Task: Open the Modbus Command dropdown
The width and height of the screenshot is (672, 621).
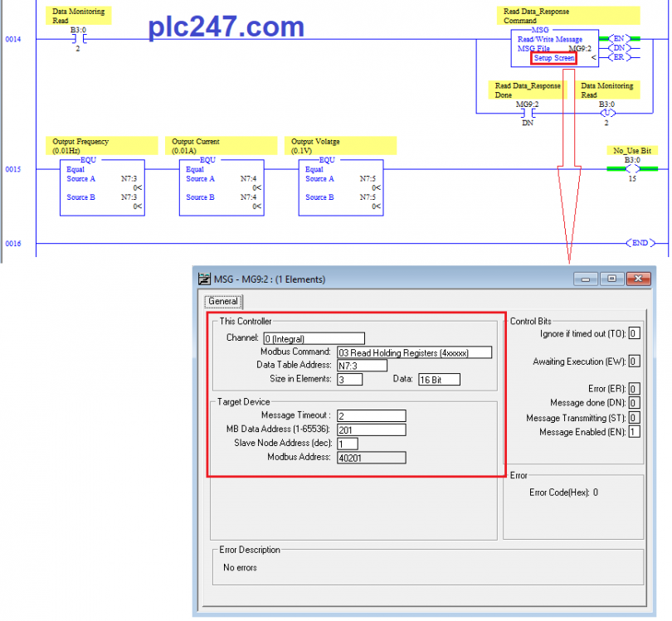Action: [414, 352]
